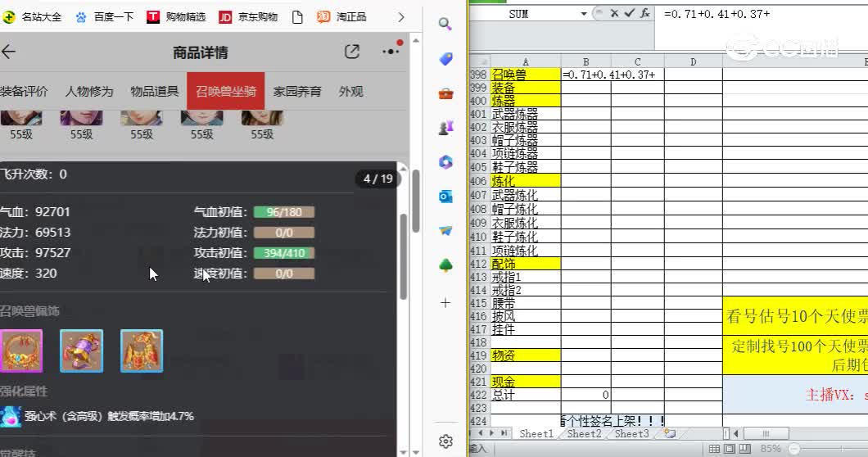Open the paper plane icon in the sidebar
This screenshot has height=457, width=868.
(445, 230)
